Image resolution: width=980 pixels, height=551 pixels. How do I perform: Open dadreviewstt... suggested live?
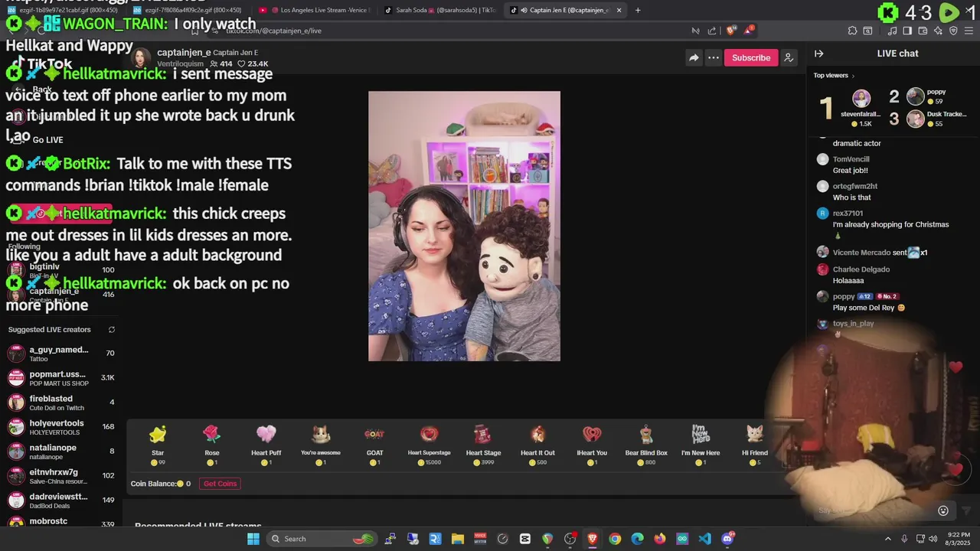(x=60, y=500)
